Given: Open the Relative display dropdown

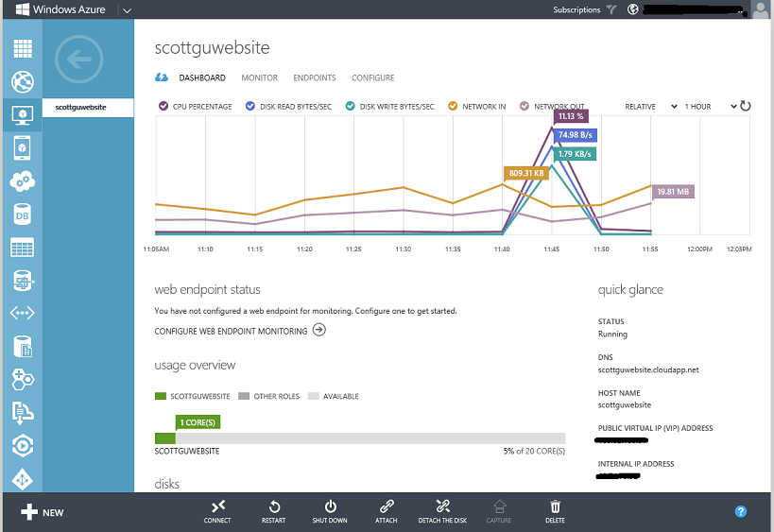Looking at the screenshot, I should click(x=651, y=107).
